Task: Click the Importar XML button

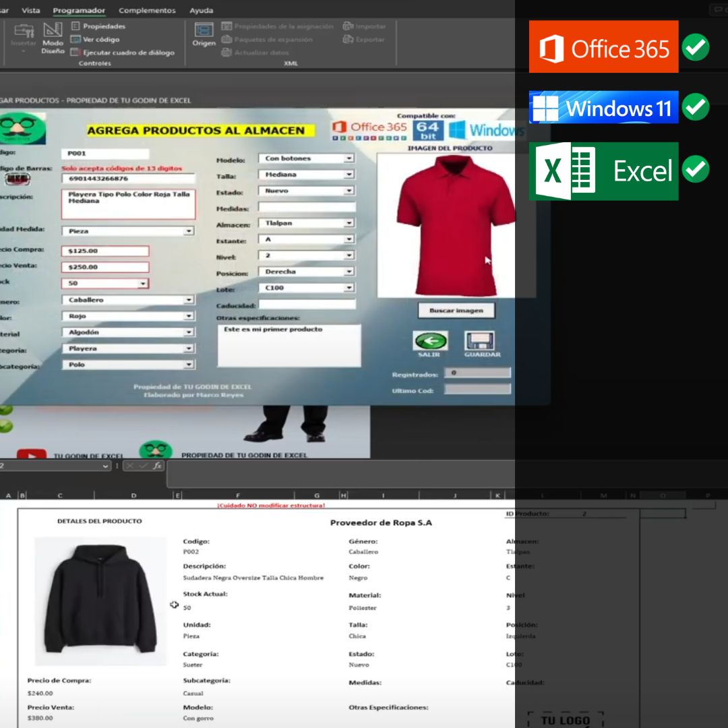Action: pos(365,26)
